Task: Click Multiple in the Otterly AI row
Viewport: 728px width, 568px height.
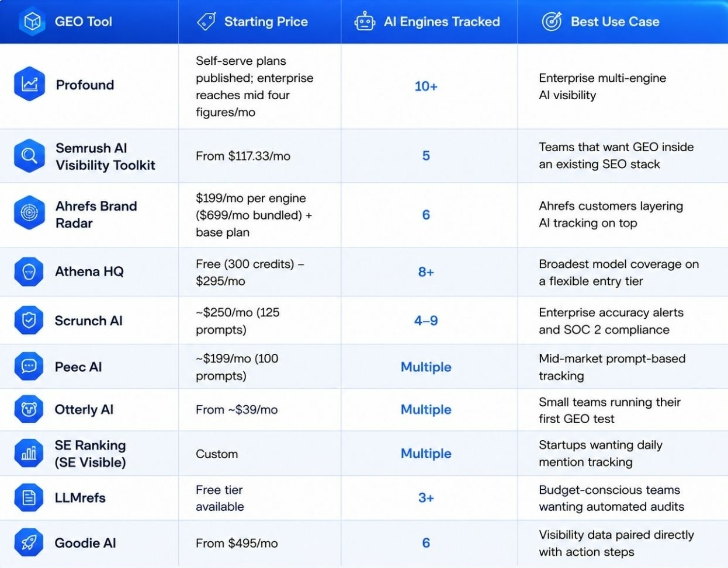Action: coord(426,409)
